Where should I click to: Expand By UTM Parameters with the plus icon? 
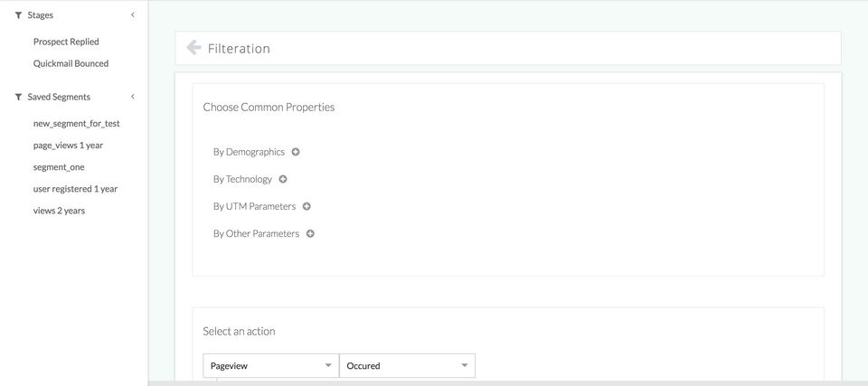pyautogui.click(x=307, y=206)
